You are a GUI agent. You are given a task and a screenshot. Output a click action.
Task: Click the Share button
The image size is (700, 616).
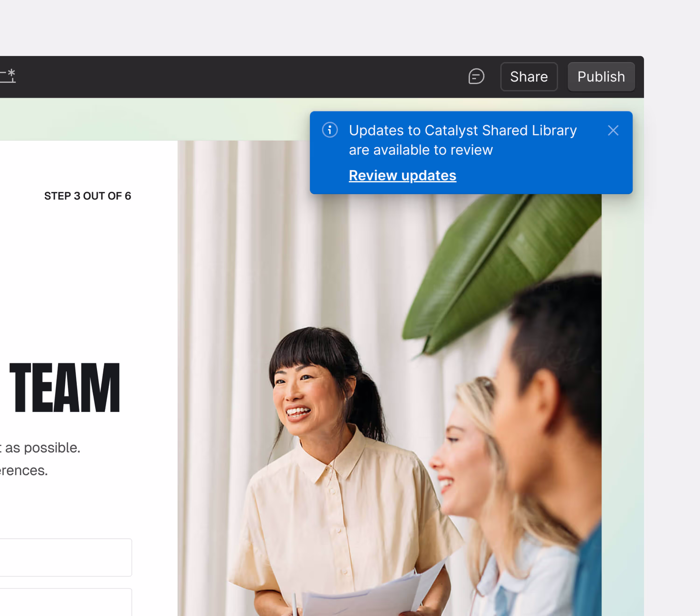[x=529, y=77]
